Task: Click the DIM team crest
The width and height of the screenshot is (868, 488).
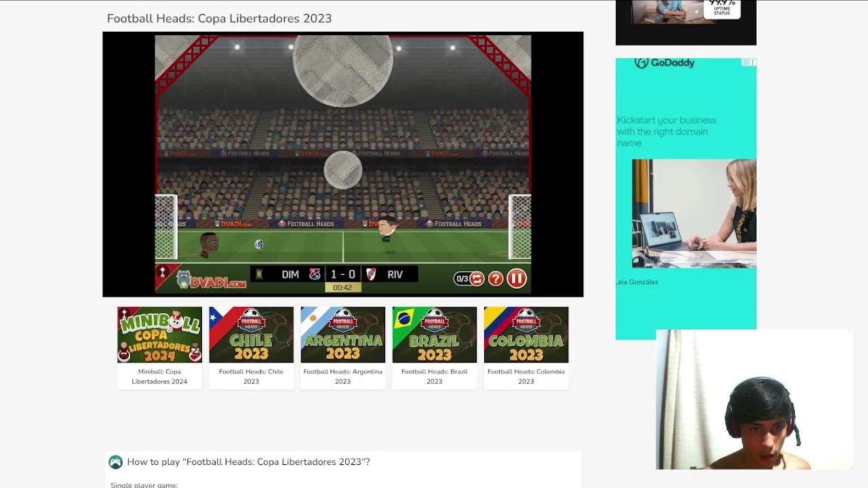Action: click(x=314, y=274)
